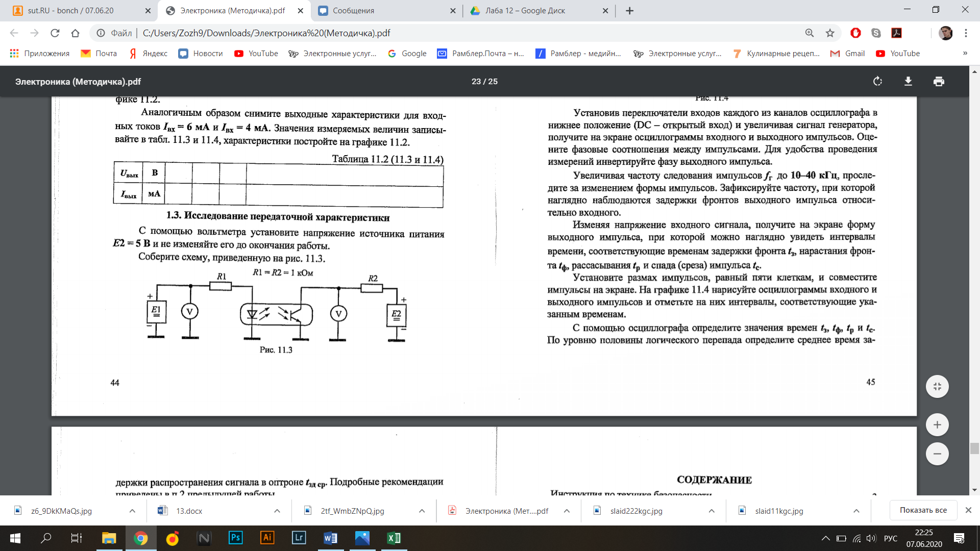Open Кулинарные рецепты bookmark

pyautogui.click(x=776, y=54)
